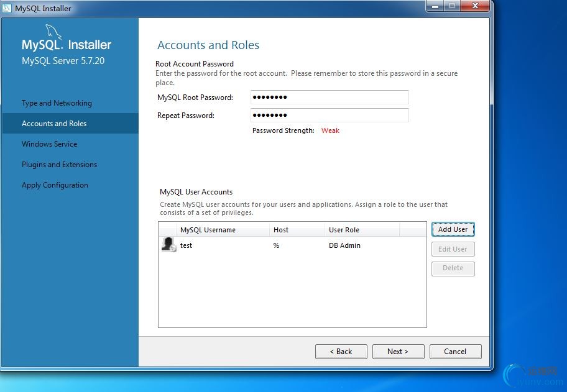
Task: Go to the Windows Service step
Action: point(50,144)
